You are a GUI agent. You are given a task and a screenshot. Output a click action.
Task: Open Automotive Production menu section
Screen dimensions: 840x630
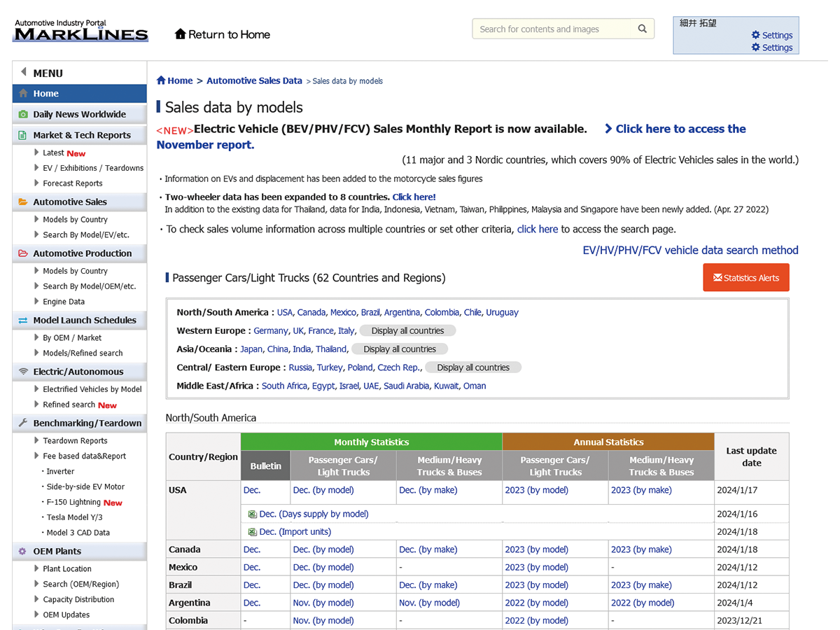[80, 253]
